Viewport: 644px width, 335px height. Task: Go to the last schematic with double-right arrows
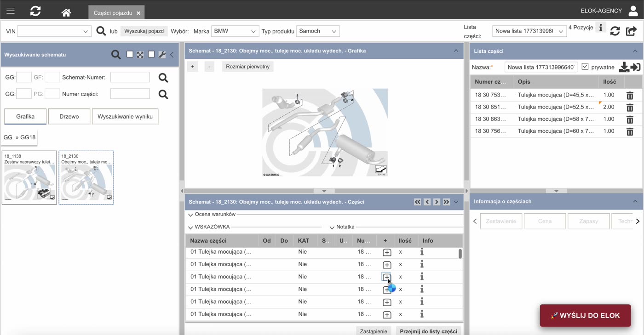click(446, 202)
